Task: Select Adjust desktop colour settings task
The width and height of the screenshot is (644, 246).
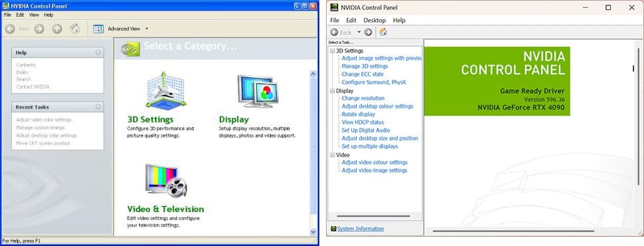Action: point(378,106)
